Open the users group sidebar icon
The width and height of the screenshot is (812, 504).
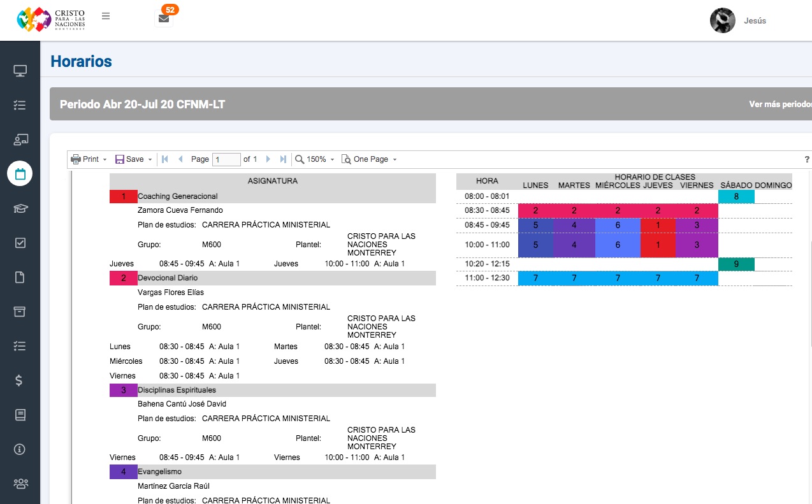pos(20,484)
